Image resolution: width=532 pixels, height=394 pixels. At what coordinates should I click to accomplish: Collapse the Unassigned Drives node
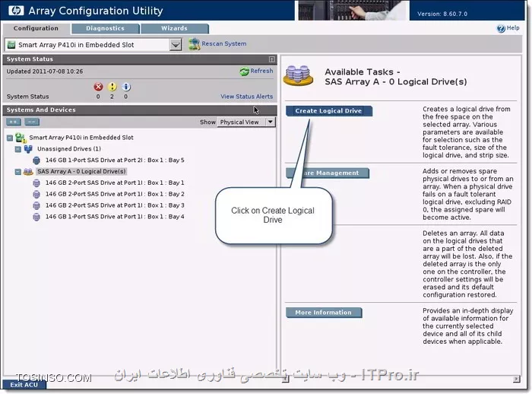click(x=18, y=149)
